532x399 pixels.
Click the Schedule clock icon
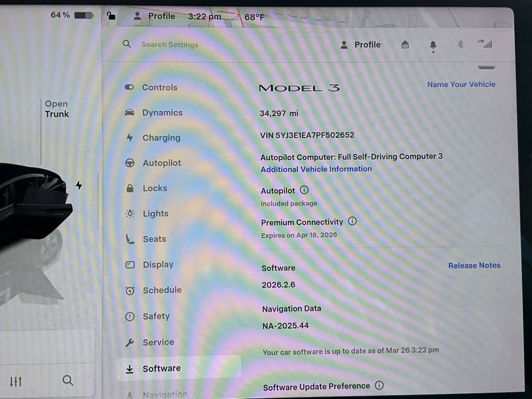tap(130, 290)
